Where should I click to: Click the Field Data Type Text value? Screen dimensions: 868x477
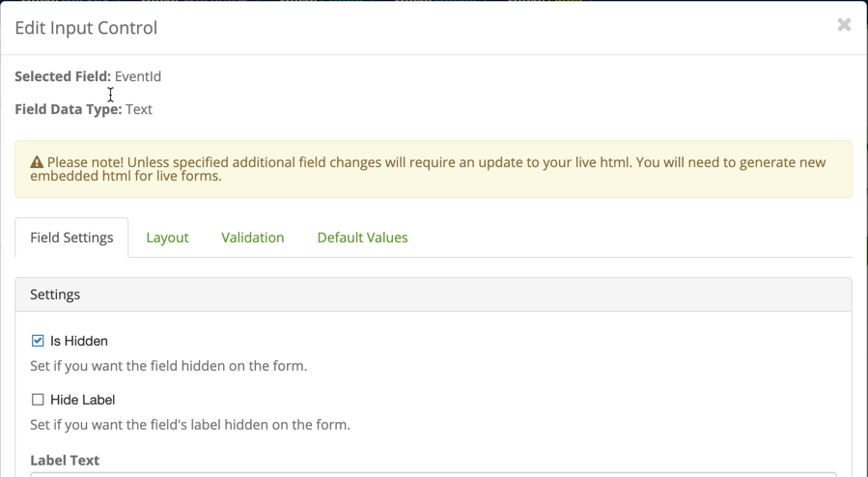click(x=138, y=109)
